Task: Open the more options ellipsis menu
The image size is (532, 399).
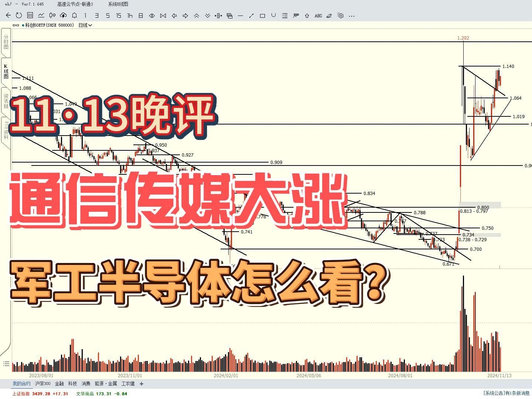Action: (x=352, y=16)
